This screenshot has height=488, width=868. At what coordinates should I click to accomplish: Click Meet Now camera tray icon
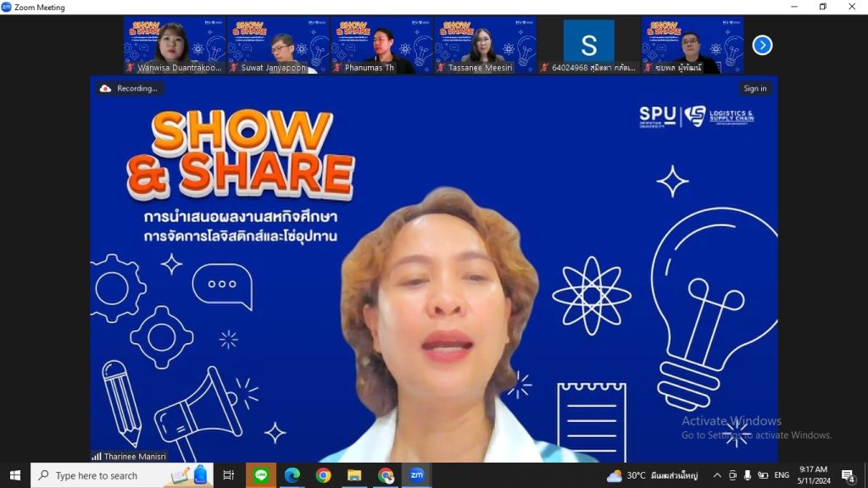point(732,475)
